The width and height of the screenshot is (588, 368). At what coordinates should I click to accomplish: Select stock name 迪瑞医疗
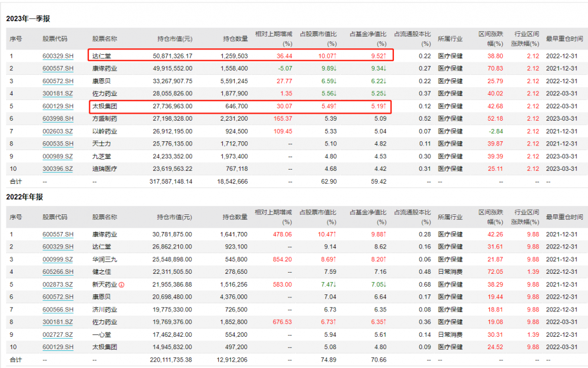click(x=105, y=169)
